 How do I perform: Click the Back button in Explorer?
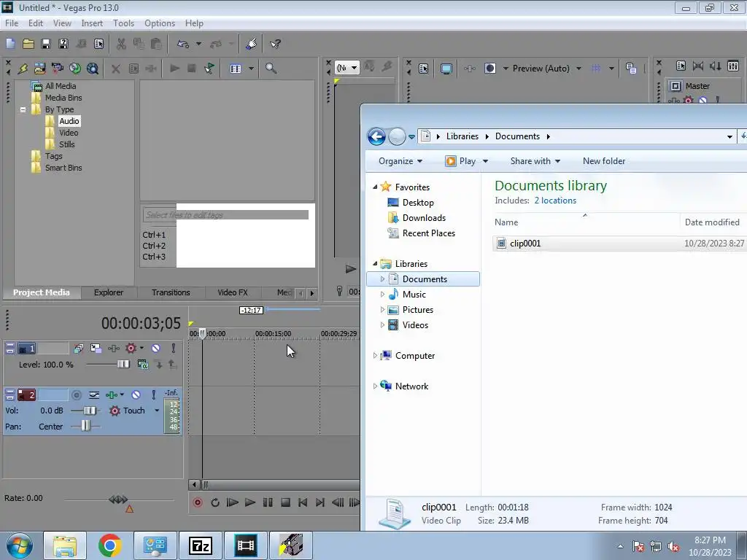point(376,136)
